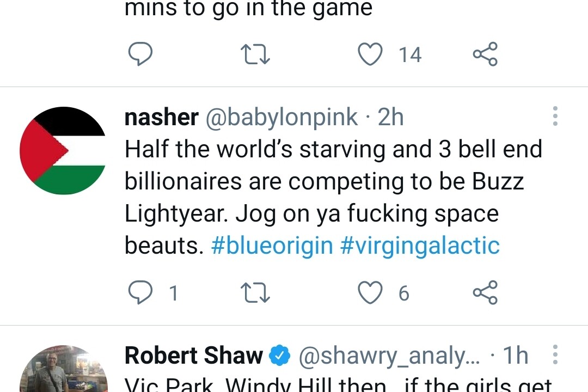Retweet nasher's billionaire tweet
The height and width of the screenshot is (392, 588).
point(255,293)
